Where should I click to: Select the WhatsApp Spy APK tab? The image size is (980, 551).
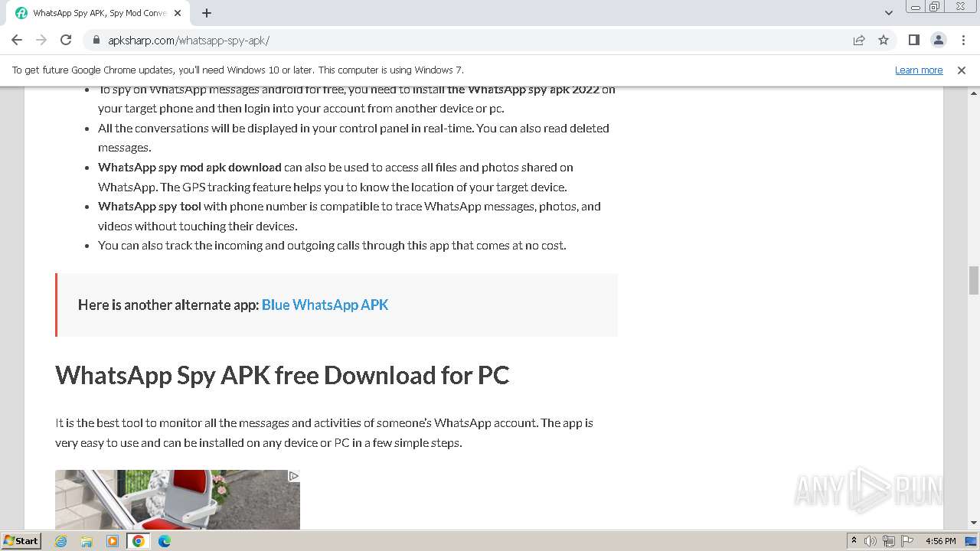[x=98, y=13]
